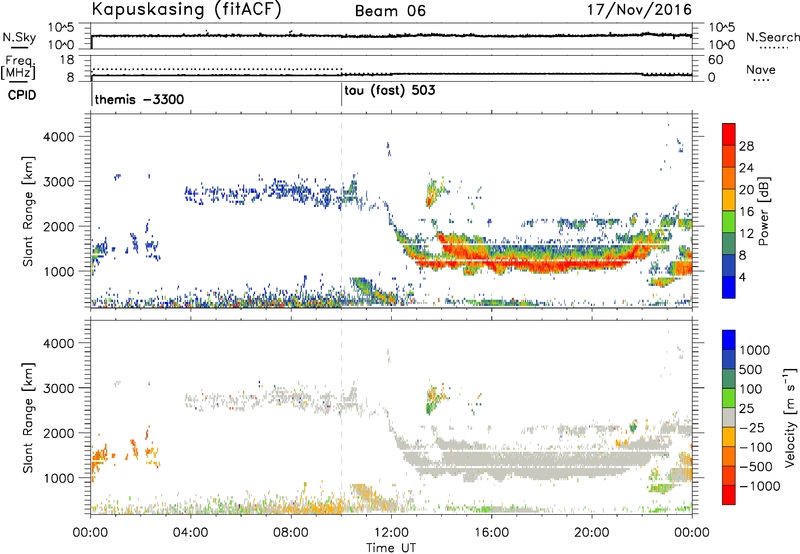Click power scale value '28'
800x554 pixels.
point(746,146)
